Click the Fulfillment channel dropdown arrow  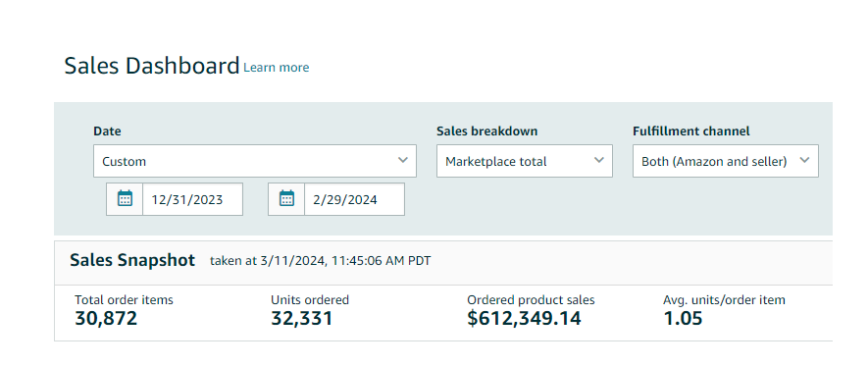(805, 161)
